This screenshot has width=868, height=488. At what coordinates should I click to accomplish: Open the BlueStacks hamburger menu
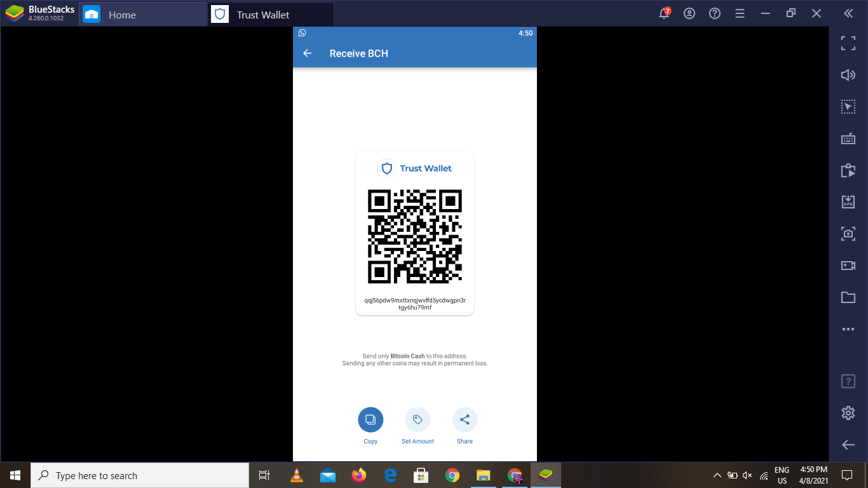[x=740, y=13]
